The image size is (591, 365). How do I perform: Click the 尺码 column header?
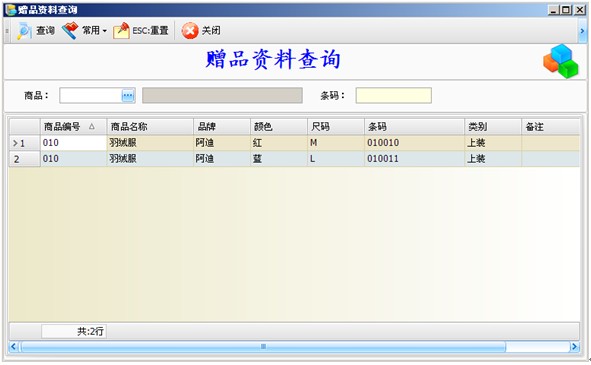point(336,127)
